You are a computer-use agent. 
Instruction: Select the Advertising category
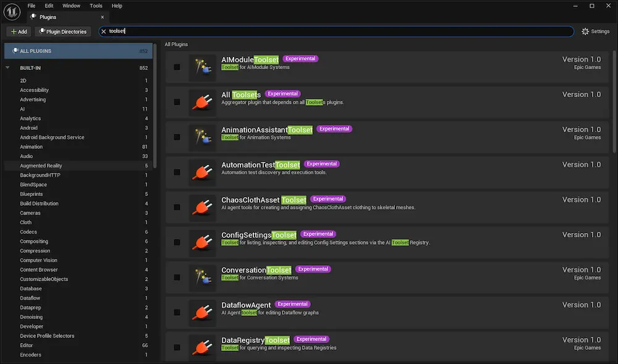(x=78, y=99)
